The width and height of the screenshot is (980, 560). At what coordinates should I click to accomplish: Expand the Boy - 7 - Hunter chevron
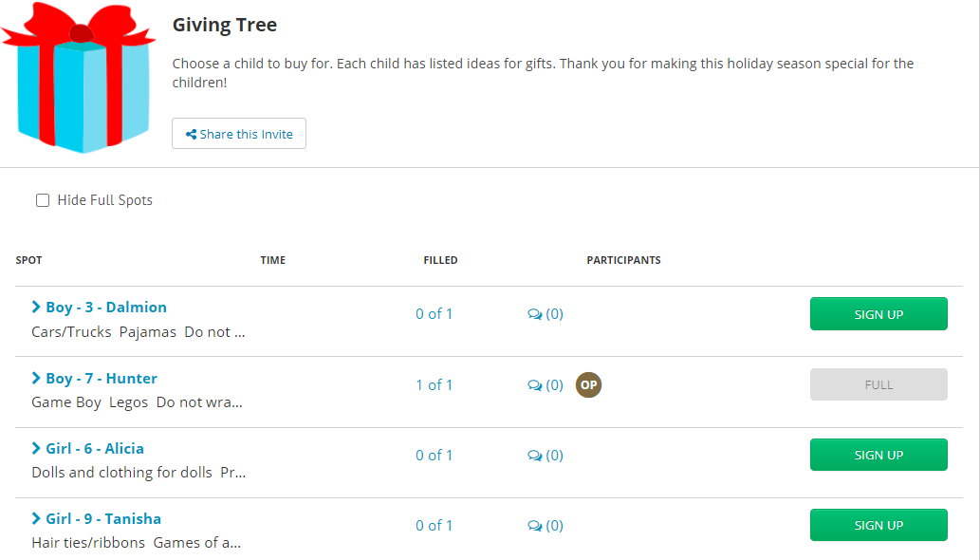[36, 378]
